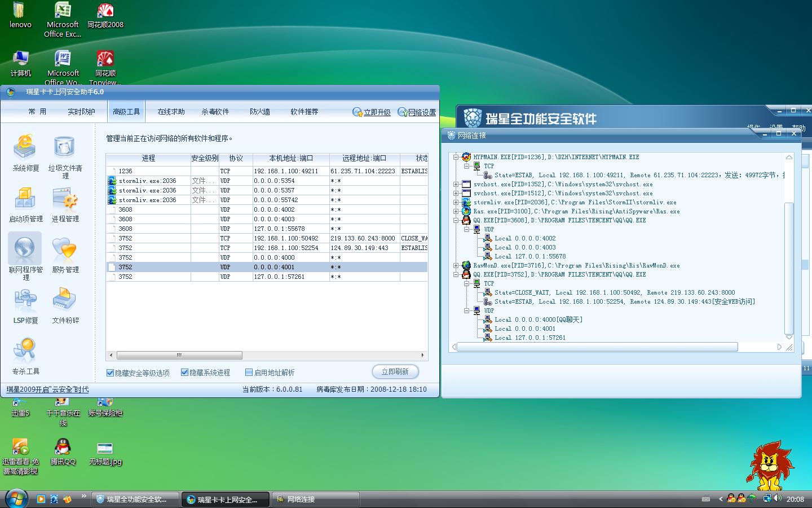Switch to the 防火墙 tab
The width and height of the screenshot is (812, 508).
pos(260,112)
